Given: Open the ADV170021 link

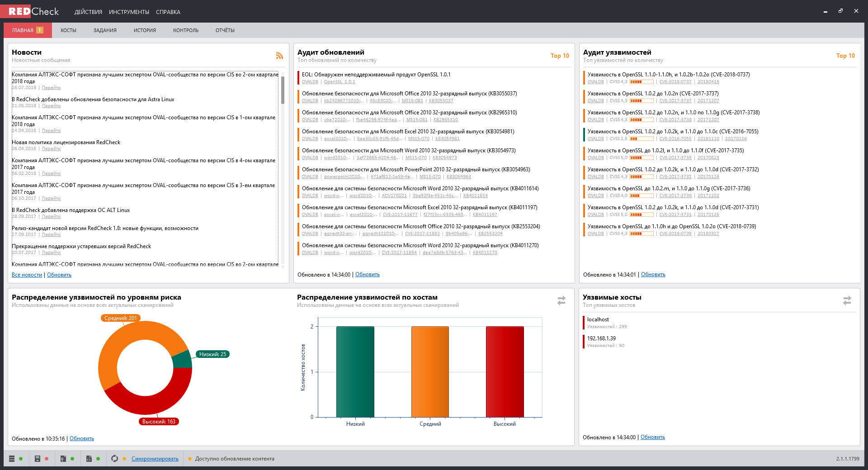Looking at the screenshot, I should pyautogui.click(x=394, y=196).
